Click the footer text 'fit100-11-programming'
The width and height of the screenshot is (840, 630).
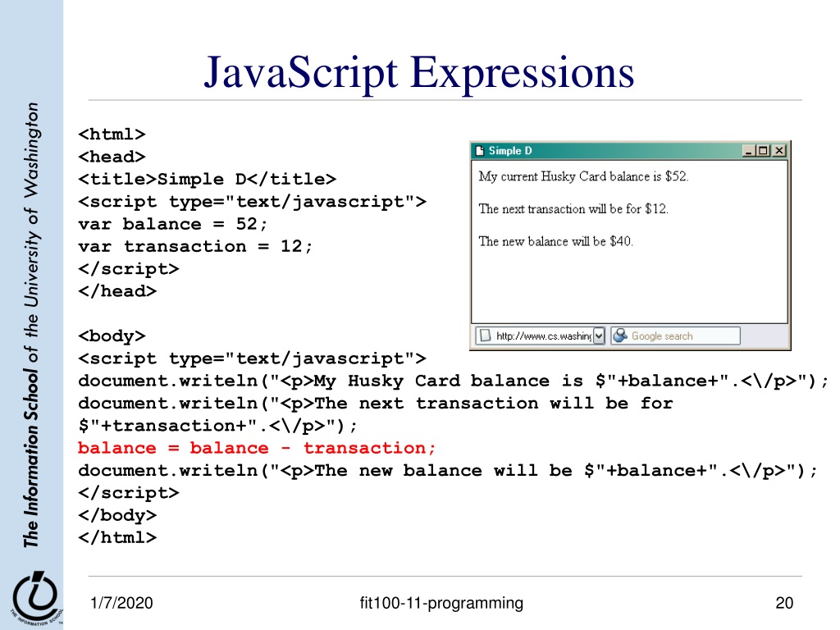[x=441, y=603]
